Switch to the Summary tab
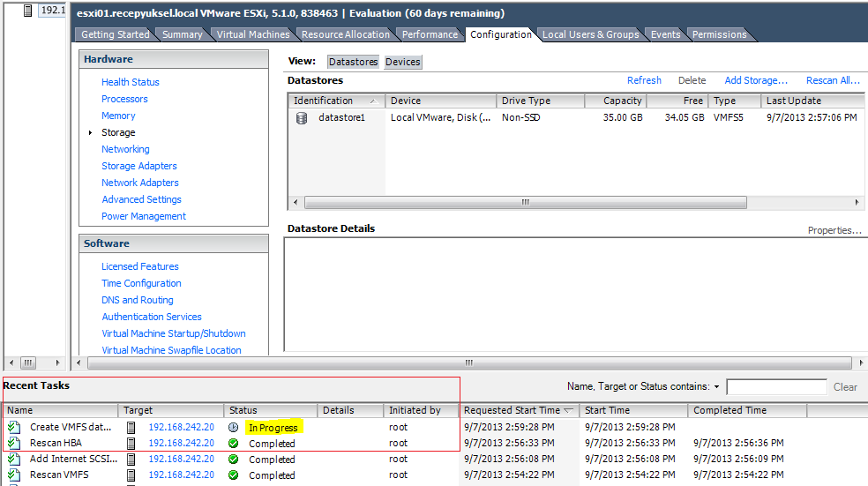868x486 pixels. point(182,34)
